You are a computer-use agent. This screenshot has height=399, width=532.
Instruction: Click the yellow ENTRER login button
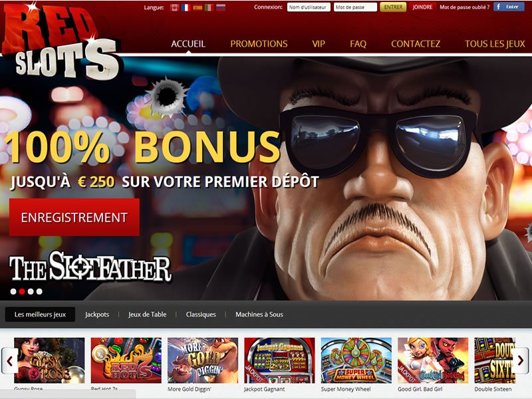coord(393,7)
